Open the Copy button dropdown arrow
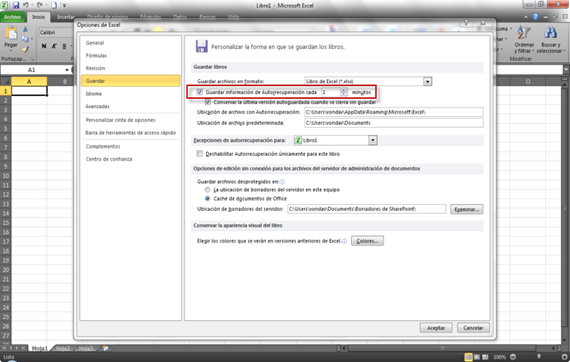 click(32, 39)
